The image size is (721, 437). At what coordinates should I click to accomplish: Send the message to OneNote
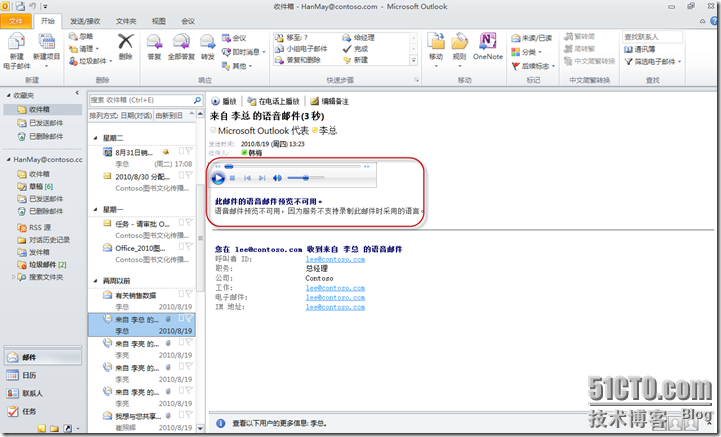point(487,46)
